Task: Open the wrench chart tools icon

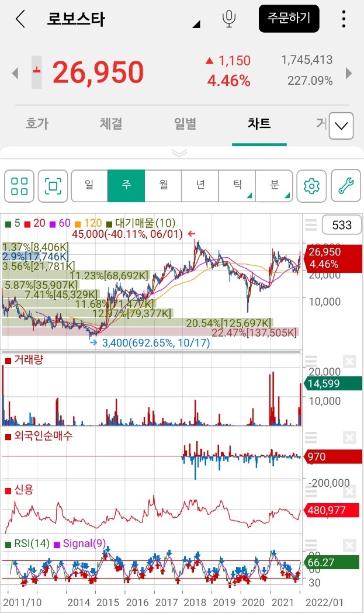Action: click(x=346, y=186)
